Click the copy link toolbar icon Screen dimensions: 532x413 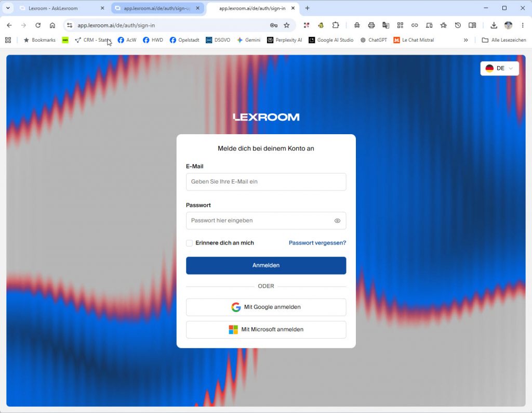[415, 25]
